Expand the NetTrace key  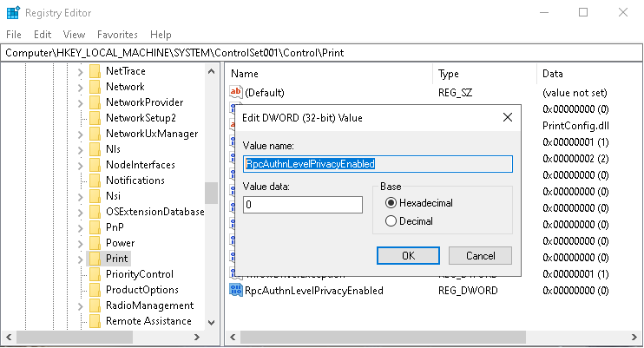coord(80,72)
